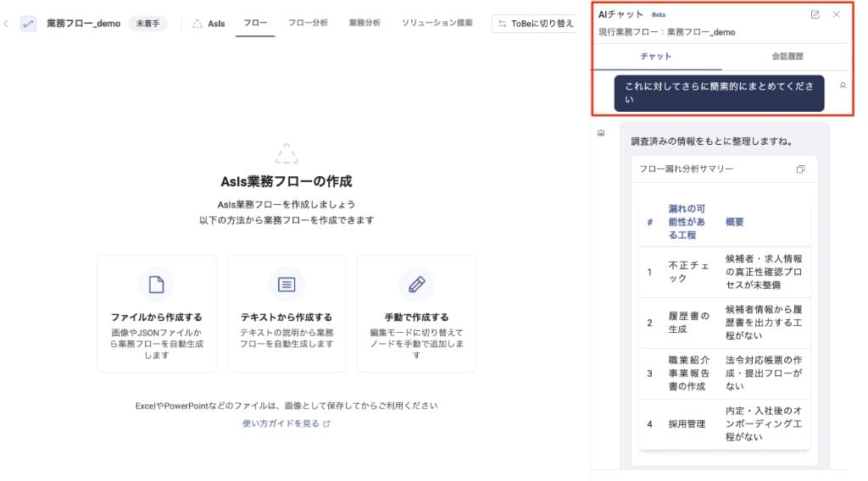Viewport: 868px width, 481px height.
Task: Copy the フロー漏れ分析サマリー table
Action: coord(800,169)
